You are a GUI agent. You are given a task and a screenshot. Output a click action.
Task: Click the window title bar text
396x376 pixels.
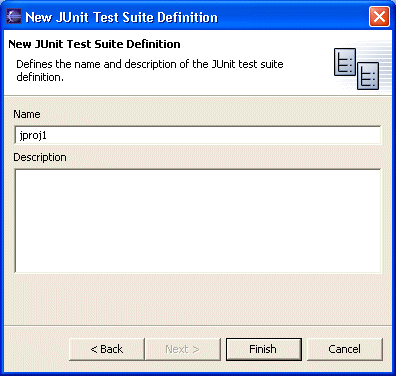pyautogui.click(x=121, y=17)
